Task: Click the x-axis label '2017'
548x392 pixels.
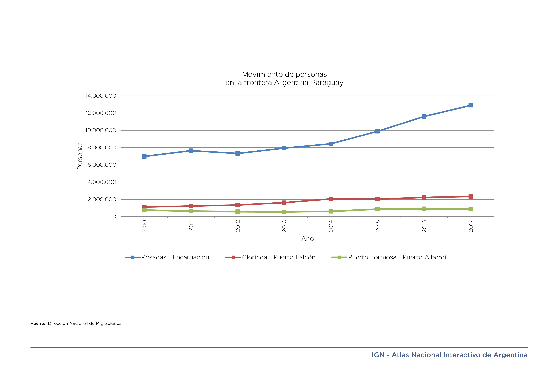Action: click(x=471, y=226)
